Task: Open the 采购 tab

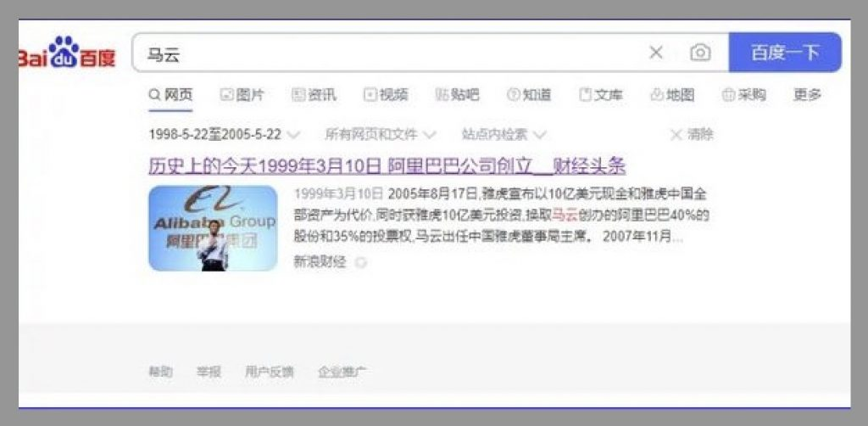Action: [x=744, y=95]
